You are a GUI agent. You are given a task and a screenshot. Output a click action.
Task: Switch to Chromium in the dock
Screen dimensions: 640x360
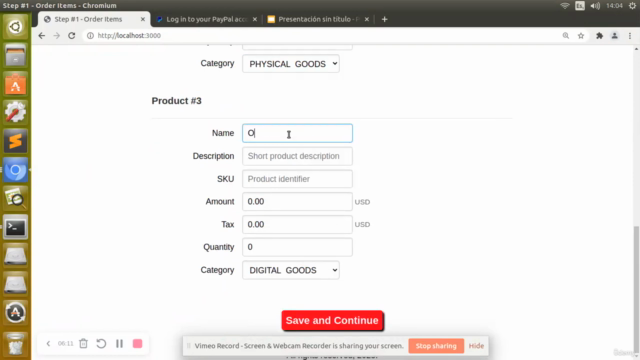(16, 170)
